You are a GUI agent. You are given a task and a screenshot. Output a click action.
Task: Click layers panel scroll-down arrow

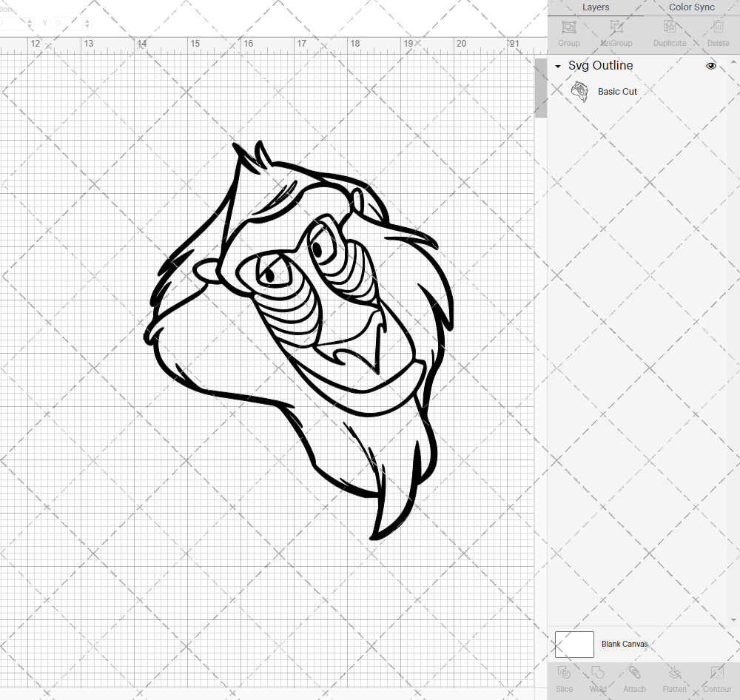point(733,620)
